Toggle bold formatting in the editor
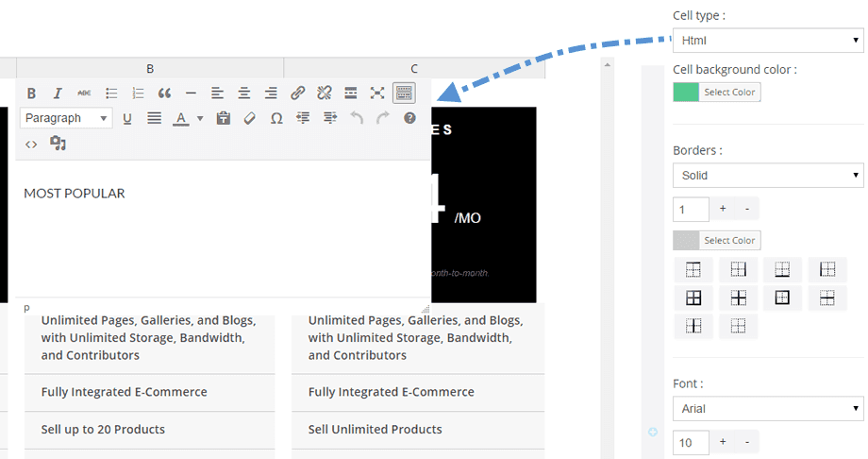 31,93
